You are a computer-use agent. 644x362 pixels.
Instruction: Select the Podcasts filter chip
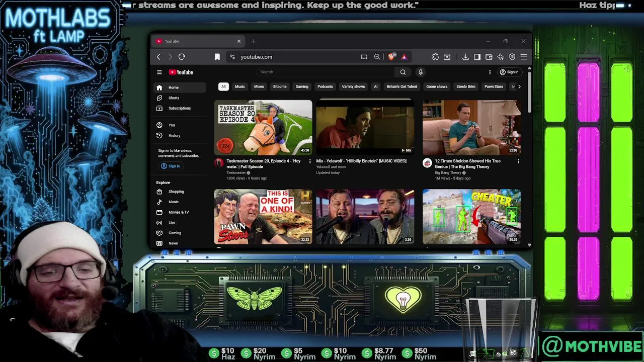(x=325, y=86)
